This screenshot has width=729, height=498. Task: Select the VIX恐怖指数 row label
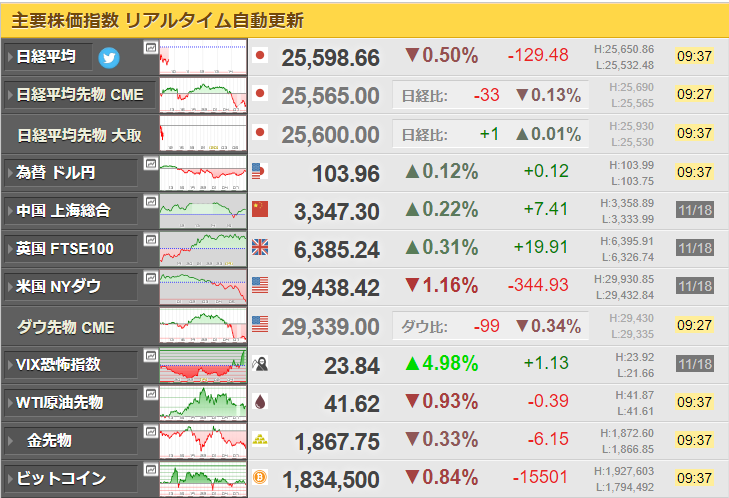coord(71,365)
